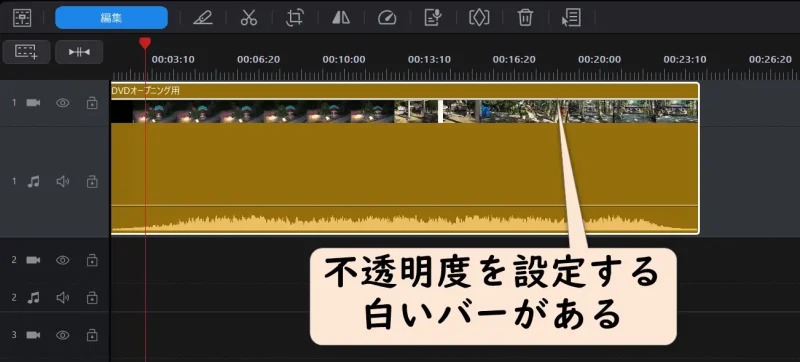
Task: Click the 00:06:20 ruler mark
Action: pos(259,60)
